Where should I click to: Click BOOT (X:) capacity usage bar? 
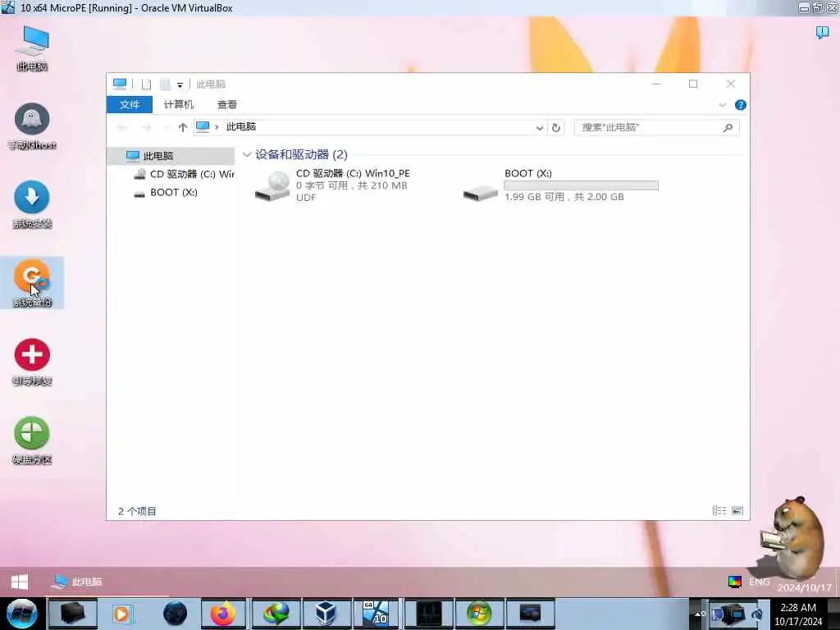[x=582, y=185]
